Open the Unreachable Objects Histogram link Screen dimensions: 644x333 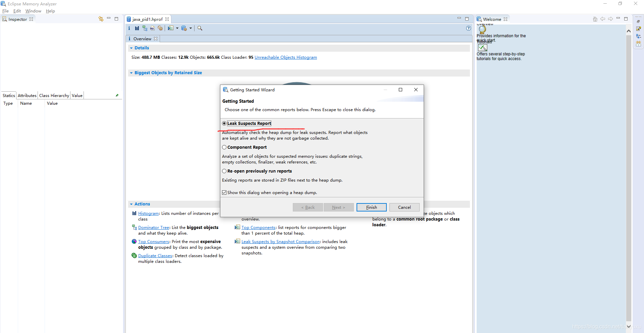click(286, 57)
